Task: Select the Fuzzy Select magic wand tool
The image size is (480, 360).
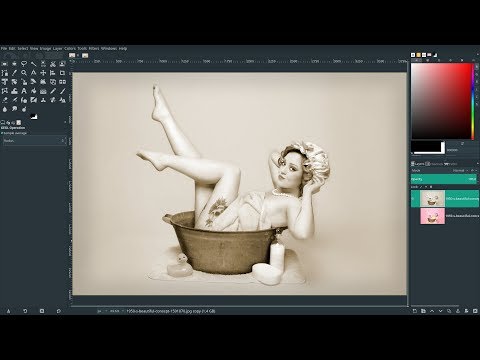Action: (34, 64)
